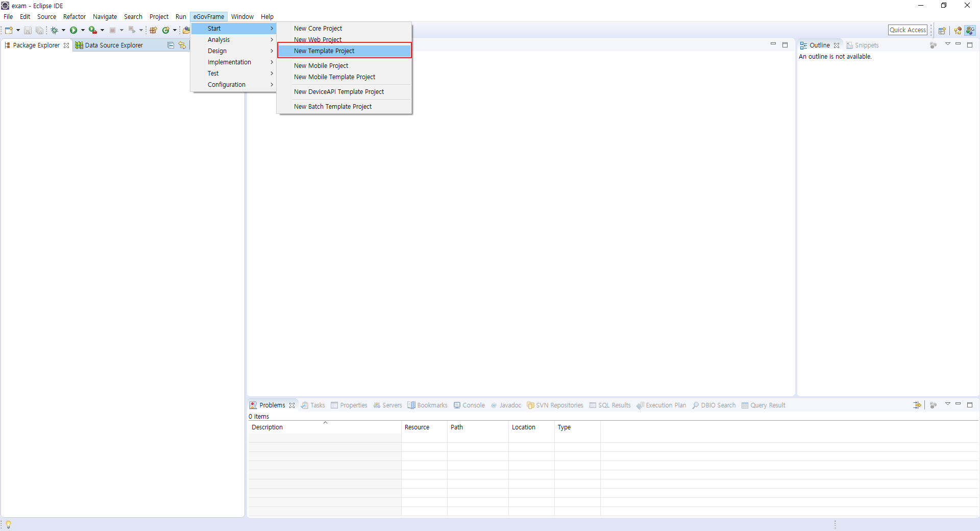
Task: Switch to the DBIO Search tab
Action: [714, 405]
